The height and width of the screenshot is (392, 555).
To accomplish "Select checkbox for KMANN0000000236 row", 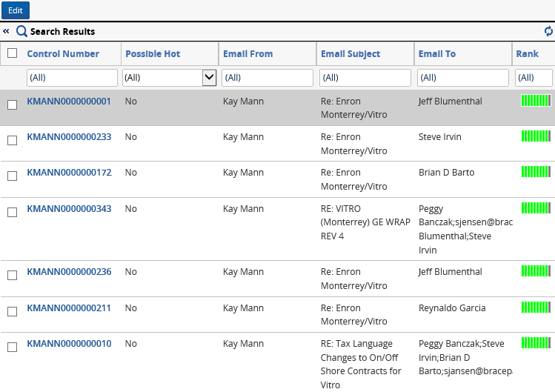I will pos(12,275).
